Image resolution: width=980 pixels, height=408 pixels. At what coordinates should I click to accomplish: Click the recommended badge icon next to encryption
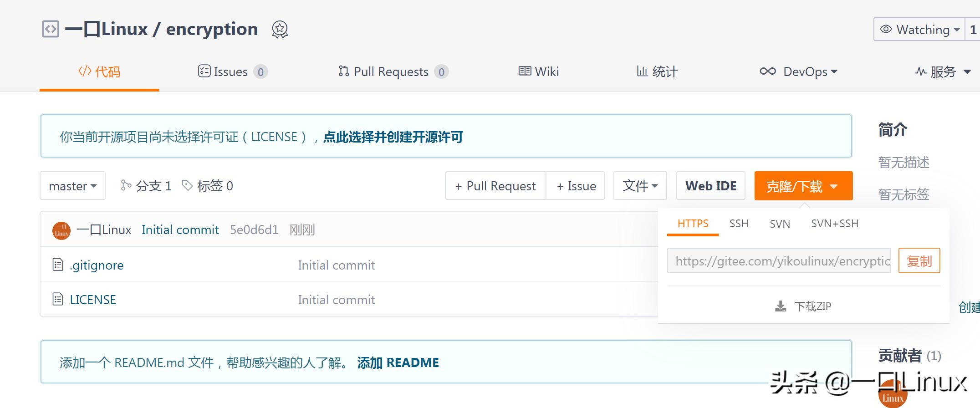click(x=280, y=30)
